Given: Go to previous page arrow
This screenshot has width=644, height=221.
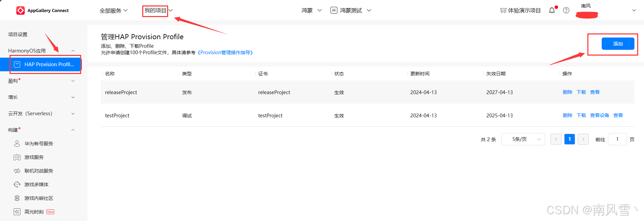Looking at the screenshot, I should click(x=556, y=139).
